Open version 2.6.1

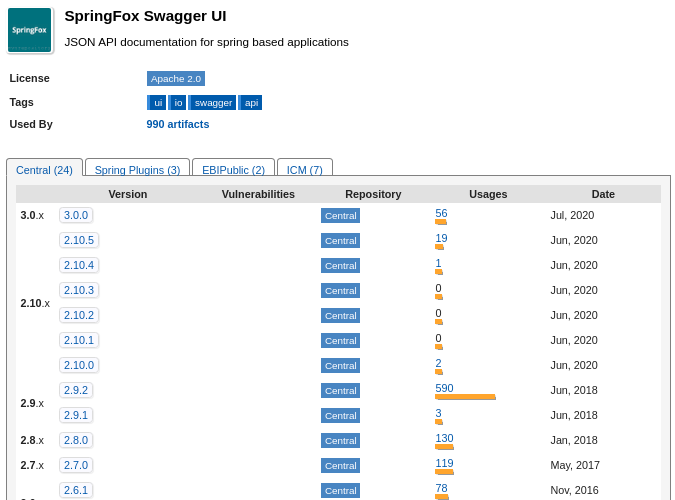76,490
